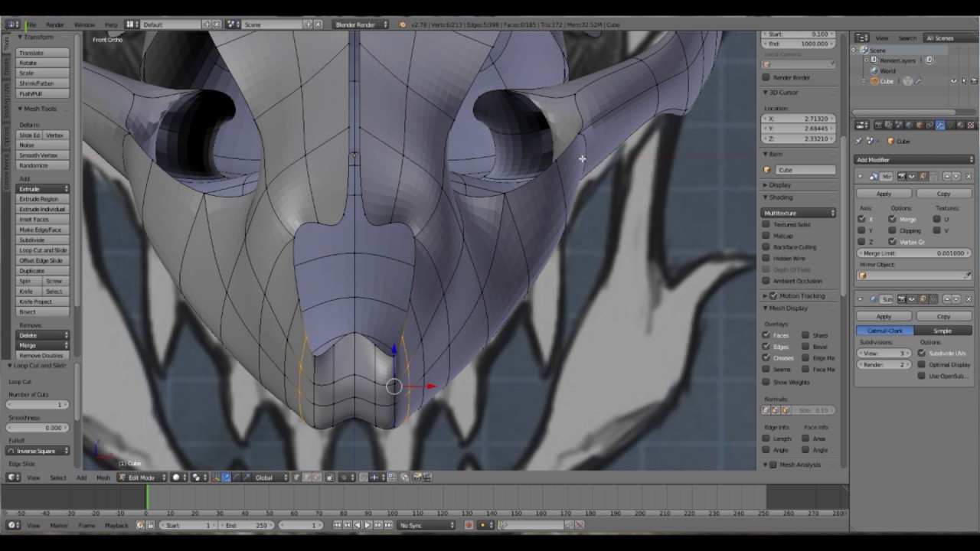Click Apply on the Mirror modifier
980x551 pixels.
884,194
